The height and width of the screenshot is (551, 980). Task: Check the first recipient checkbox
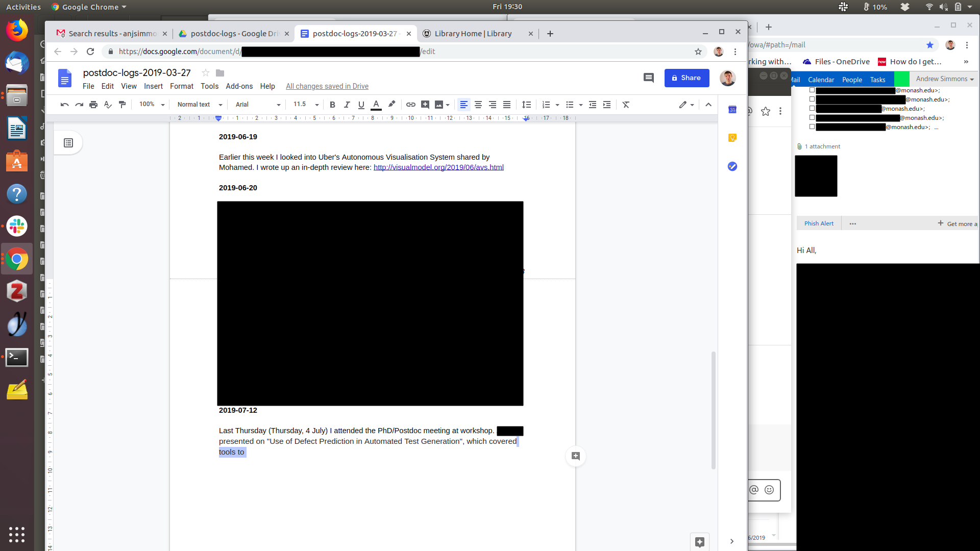(x=812, y=90)
